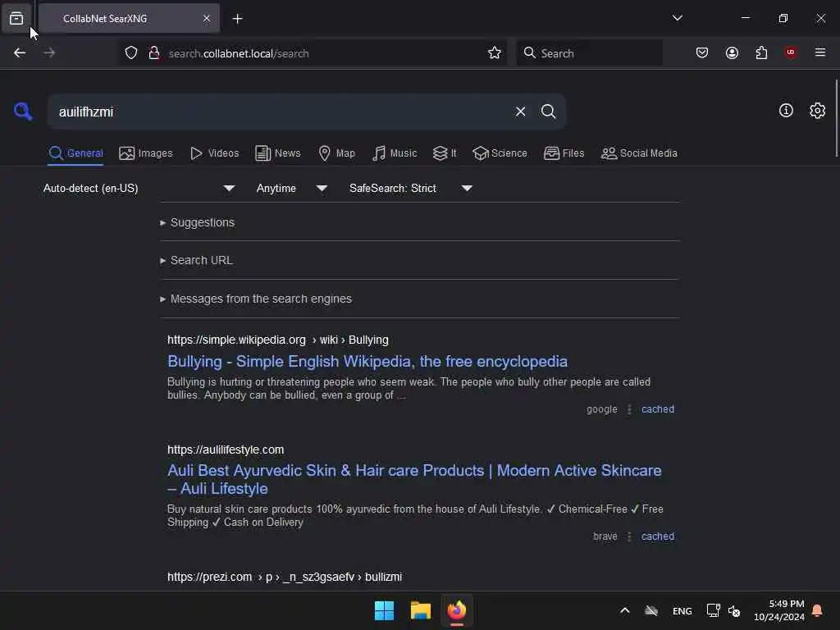Viewport: 840px width, 630px height.
Task: Switch to Music search category
Action: (395, 153)
